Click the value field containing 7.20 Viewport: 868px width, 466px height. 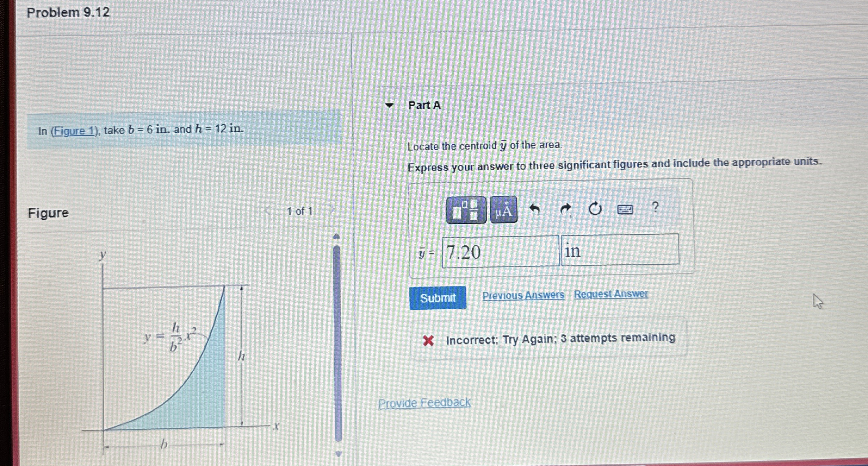pos(501,252)
